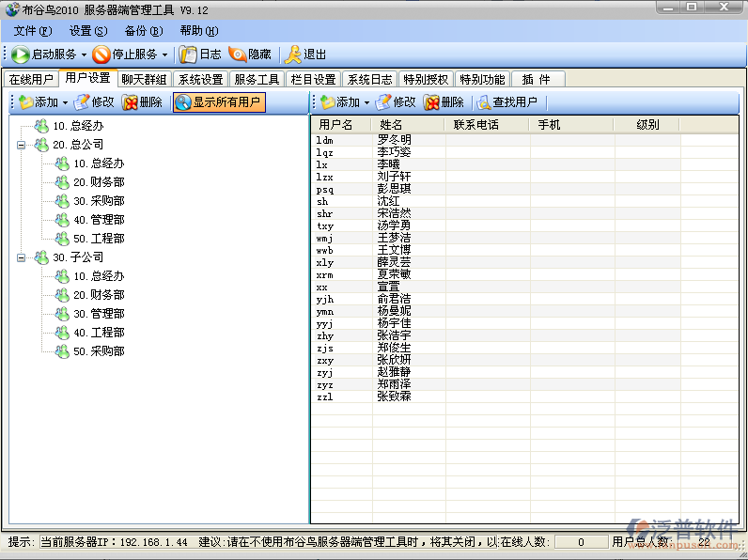This screenshot has width=748, height=560.
Task: Select user row wwb 王文博
Action: coord(524,251)
